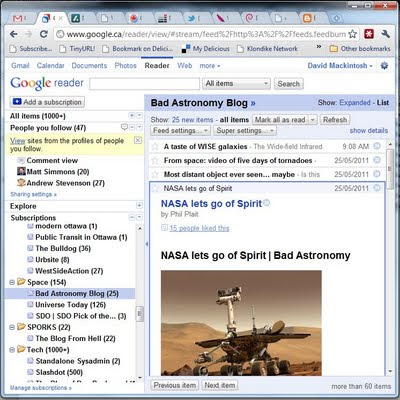Click the sidebar collapse arrow divider
The image size is (400, 400).
point(147,244)
